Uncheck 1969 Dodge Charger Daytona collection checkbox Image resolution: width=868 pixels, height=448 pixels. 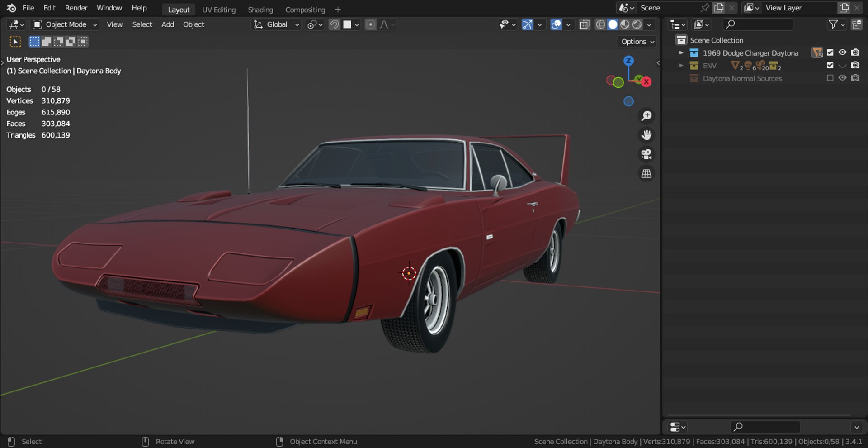[830, 52]
